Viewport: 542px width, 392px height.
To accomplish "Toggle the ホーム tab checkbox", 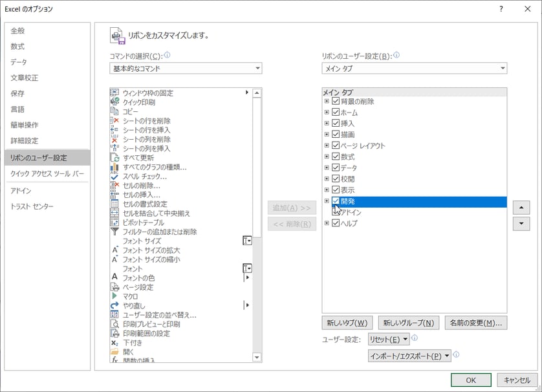I will point(335,112).
